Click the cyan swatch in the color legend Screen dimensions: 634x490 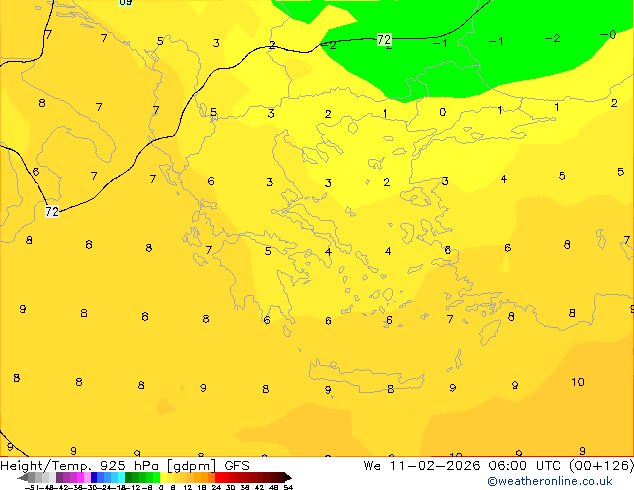point(121,478)
